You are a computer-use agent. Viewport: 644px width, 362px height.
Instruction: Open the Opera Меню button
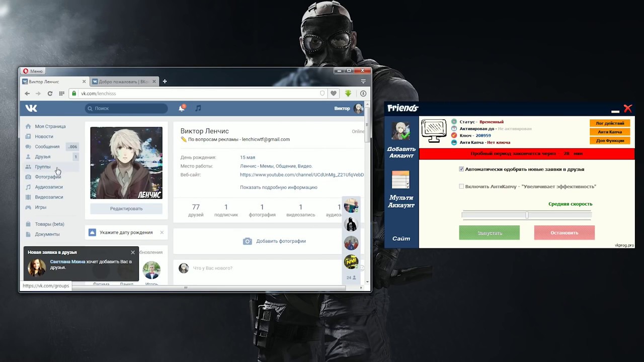coord(33,71)
